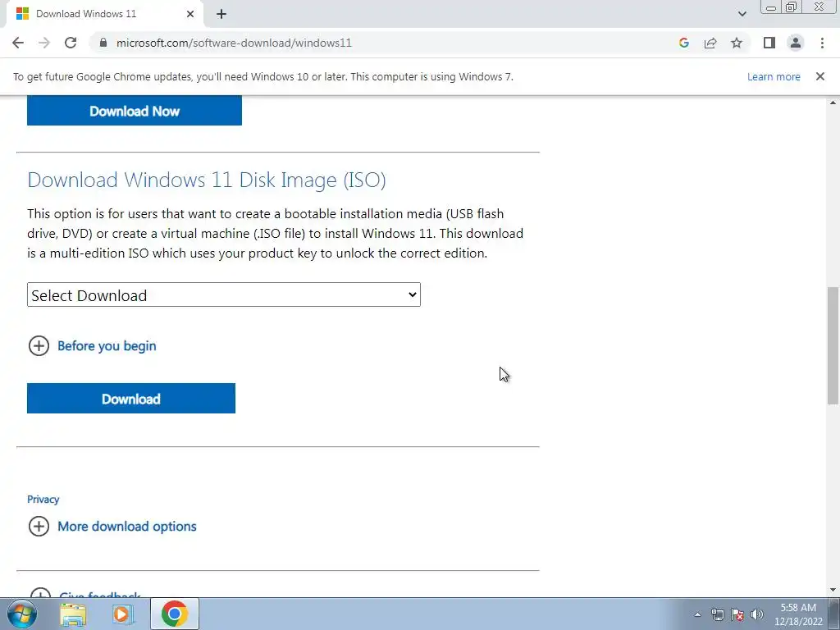Viewport: 840px width, 630px height.
Task: Open the Action Center flag icon
Action: tap(737, 614)
